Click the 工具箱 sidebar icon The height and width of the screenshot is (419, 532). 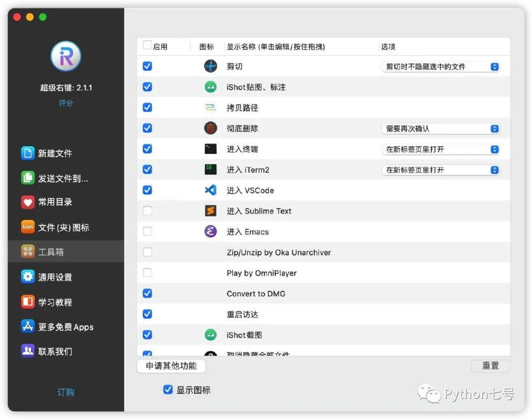tap(28, 252)
